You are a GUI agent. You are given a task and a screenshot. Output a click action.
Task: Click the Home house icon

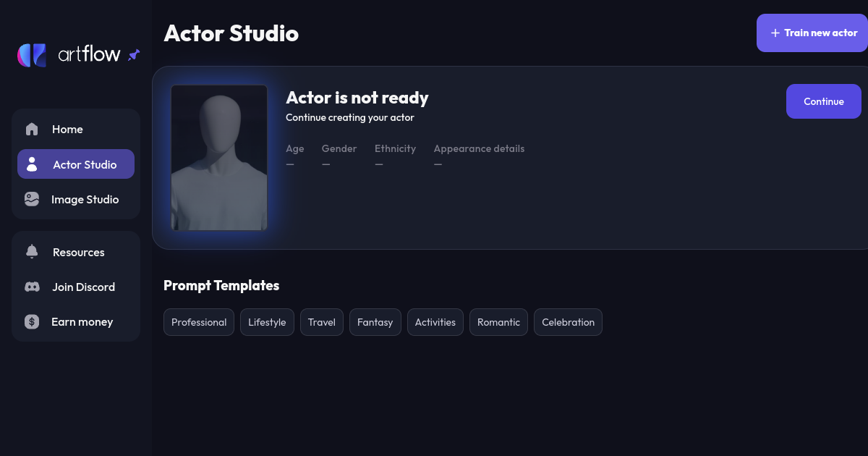coord(32,130)
